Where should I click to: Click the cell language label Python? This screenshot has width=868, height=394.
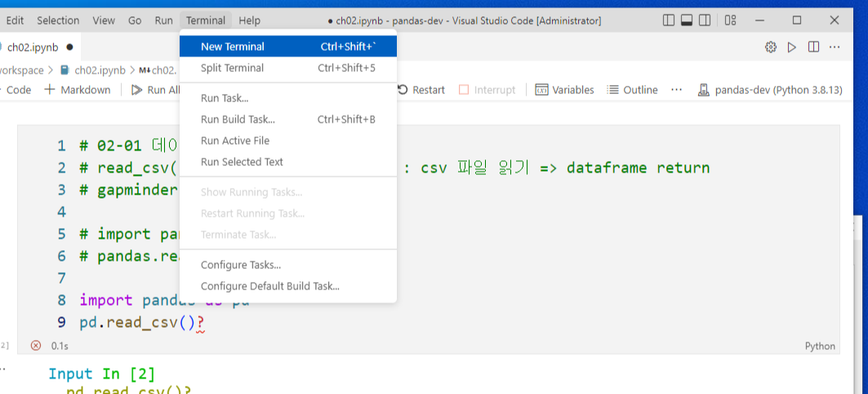pyautogui.click(x=820, y=346)
